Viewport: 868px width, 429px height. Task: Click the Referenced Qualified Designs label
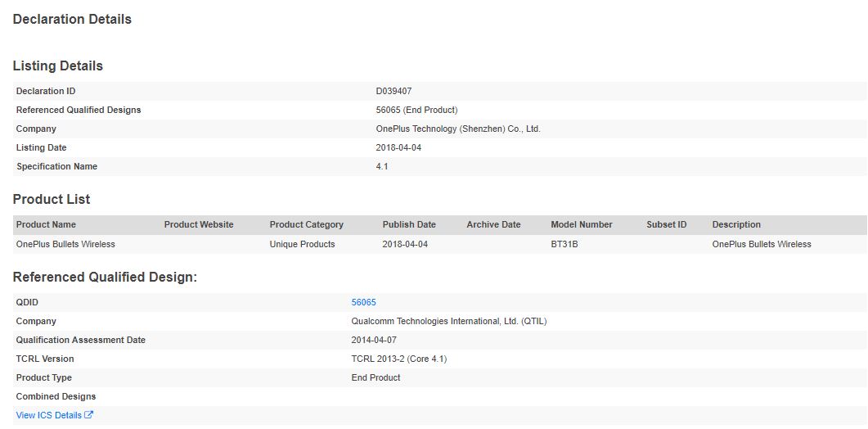point(79,110)
